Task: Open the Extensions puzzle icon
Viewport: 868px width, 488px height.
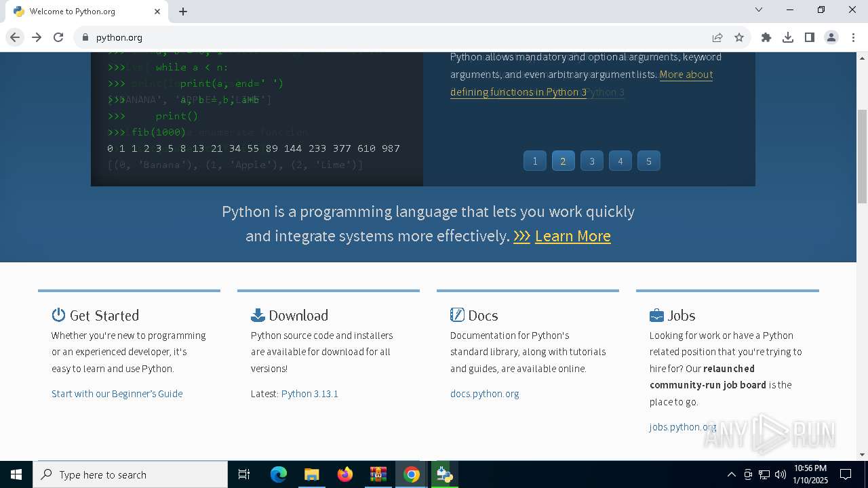Action: pos(766,37)
